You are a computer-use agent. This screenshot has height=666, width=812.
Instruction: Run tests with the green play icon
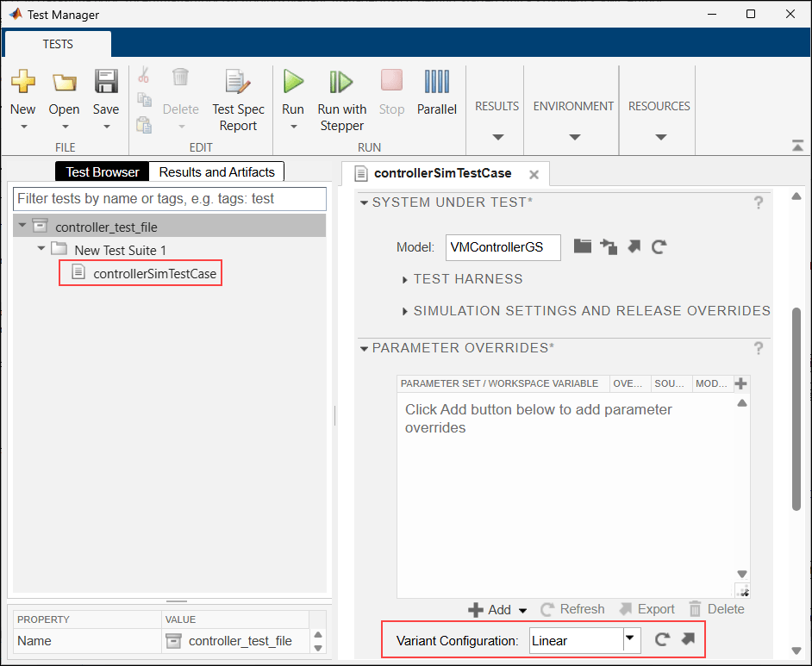point(293,81)
